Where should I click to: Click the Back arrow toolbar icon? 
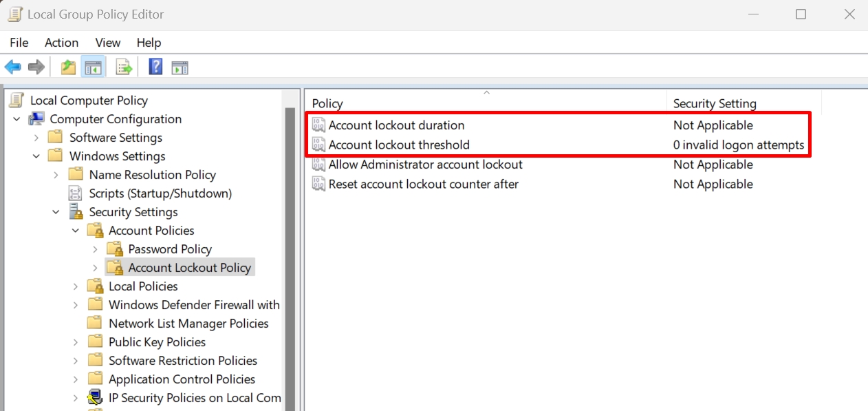click(x=13, y=67)
